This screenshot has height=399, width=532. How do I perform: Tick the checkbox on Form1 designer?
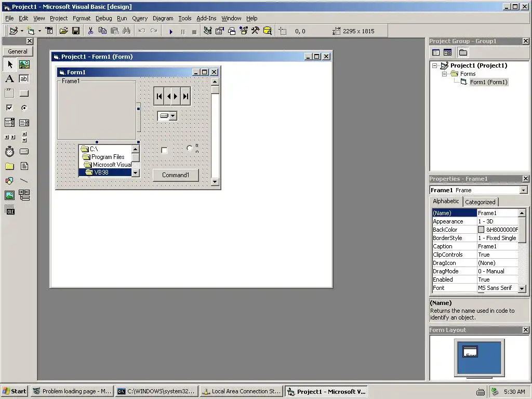click(x=164, y=150)
